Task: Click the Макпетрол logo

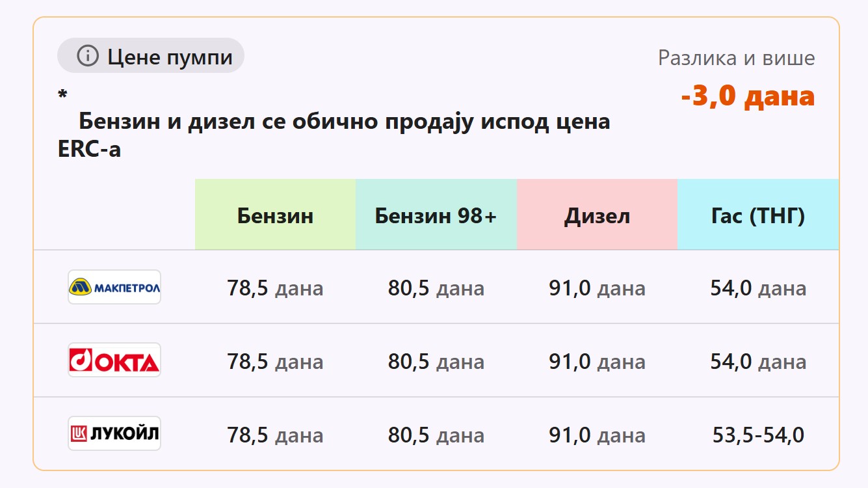Action: click(114, 287)
